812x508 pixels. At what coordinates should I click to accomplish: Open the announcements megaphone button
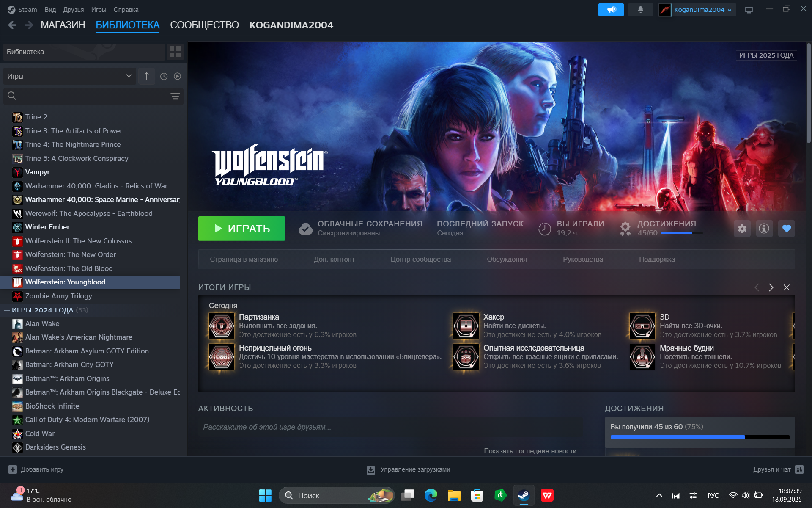[611, 9]
